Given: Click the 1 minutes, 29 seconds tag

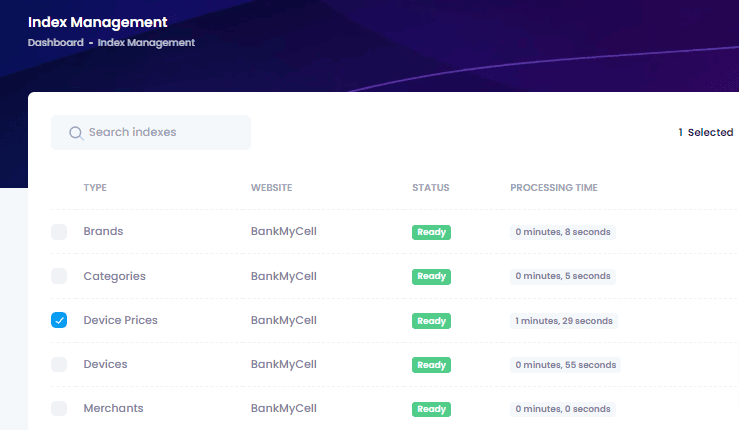Looking at the screenshot, I should 564,321.
